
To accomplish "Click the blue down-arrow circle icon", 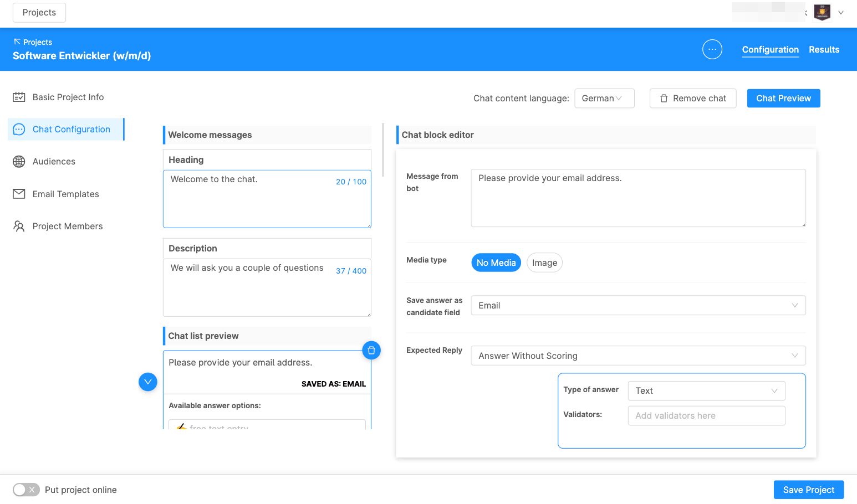I will [x=148, y=382].
